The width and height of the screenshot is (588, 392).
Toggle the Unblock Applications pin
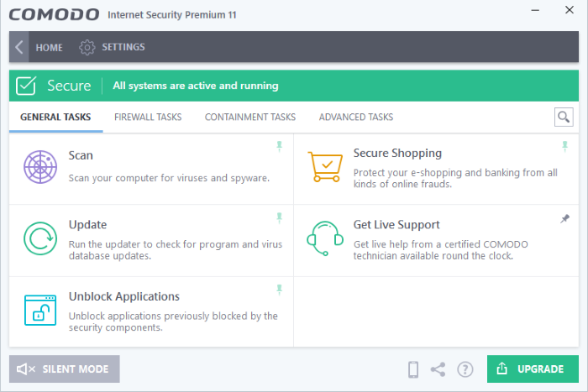[x=280, y=290]
